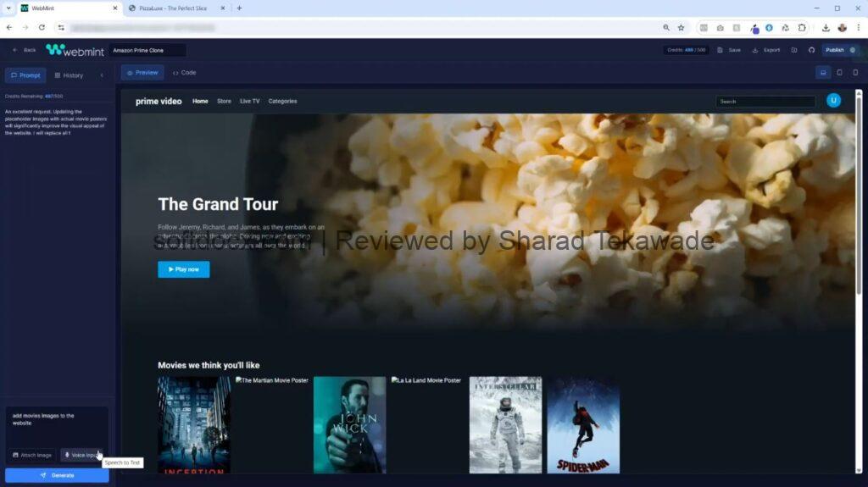Collapse the left prompt sidebar chevron
Image resolution: width=868 pixels, height=487 pixels.
point(102,75)
